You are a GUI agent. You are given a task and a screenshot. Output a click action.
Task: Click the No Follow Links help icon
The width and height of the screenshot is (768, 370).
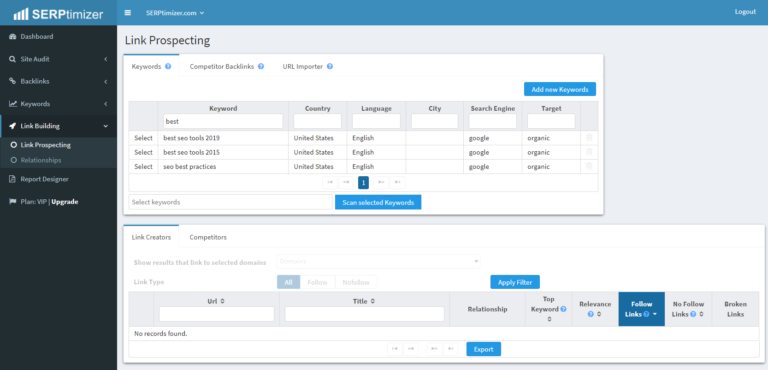(693, 314)
